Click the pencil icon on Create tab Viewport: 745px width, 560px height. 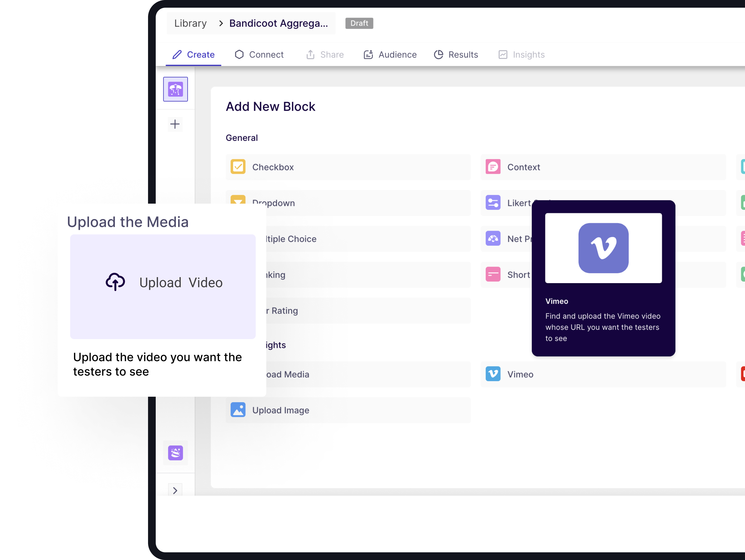click(177, 55)
